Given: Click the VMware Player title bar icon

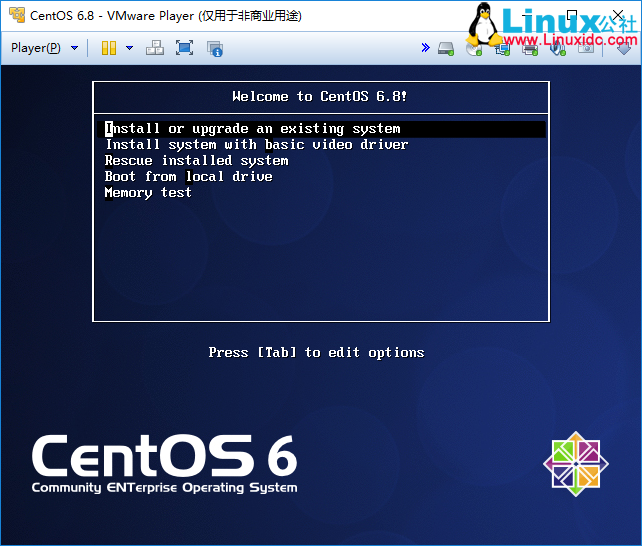Looking at the screenshot, I should 15,15.
